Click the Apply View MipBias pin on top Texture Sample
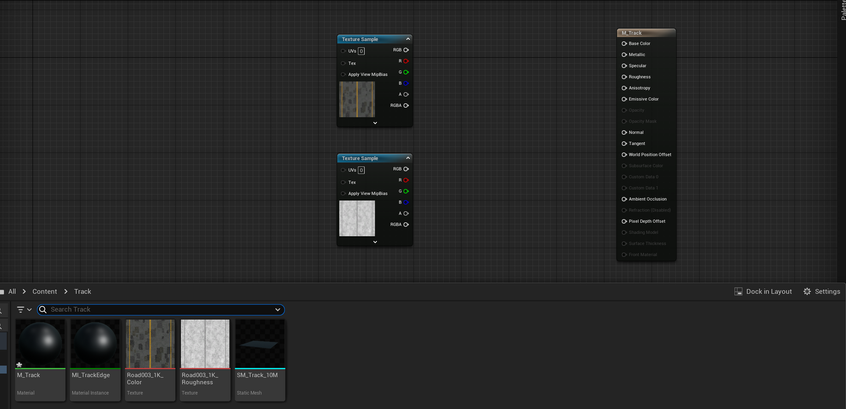Screen dimensions: 846x409 (344, 75)
